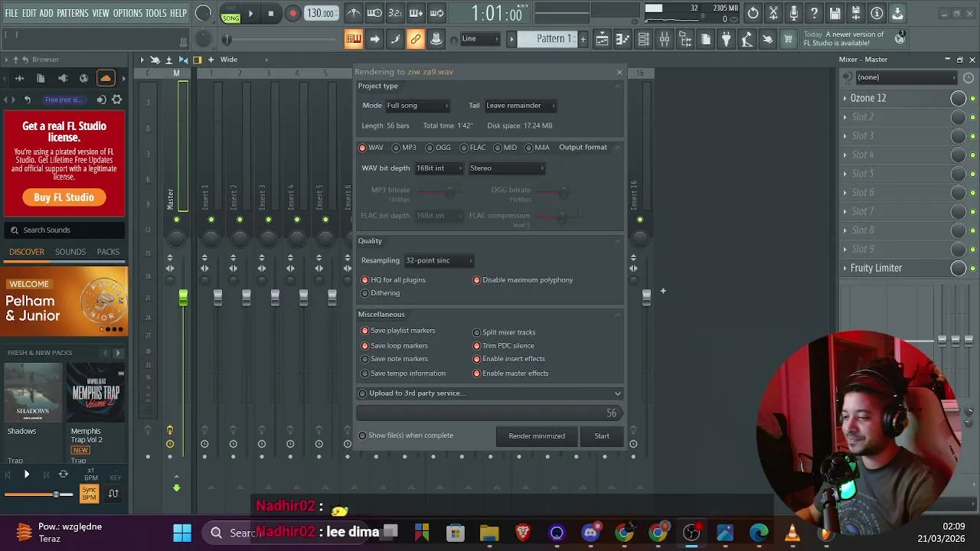Click the VLC icon in taskbar
980x551 pixels.
792,533
